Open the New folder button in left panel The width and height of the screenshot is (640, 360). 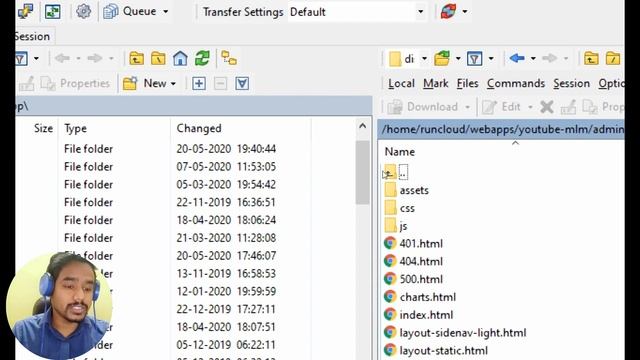(x=145, y=84)
